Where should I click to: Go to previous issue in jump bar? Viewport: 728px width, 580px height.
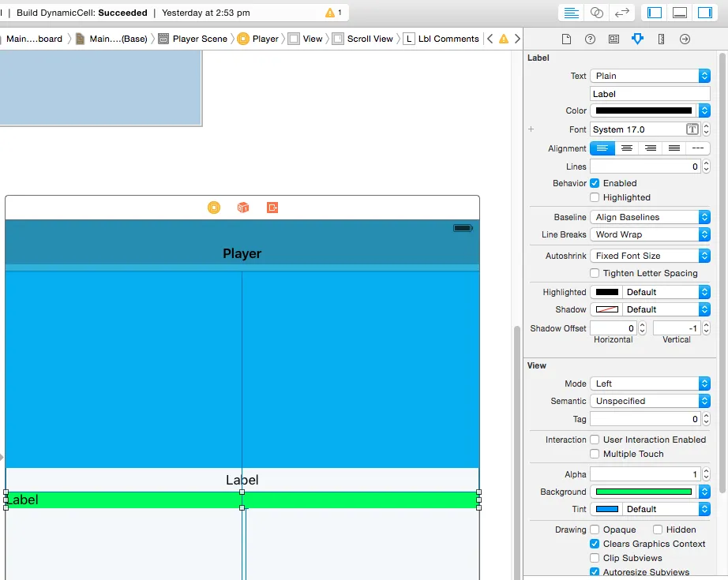[x=490, y=39]
